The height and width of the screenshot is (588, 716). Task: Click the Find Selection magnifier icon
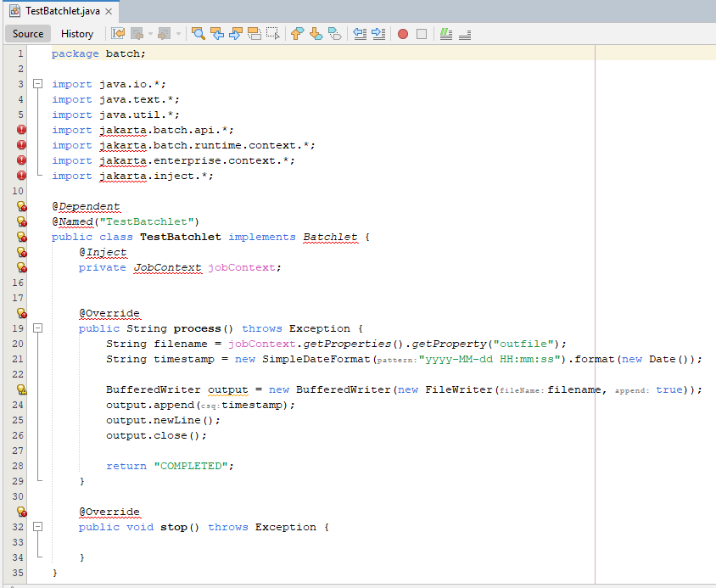coord(198,34)
